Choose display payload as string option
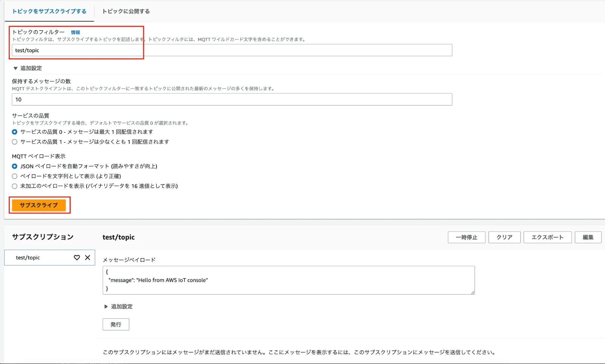The height and width of the screenshot is (364, 605). pos(14,176)
